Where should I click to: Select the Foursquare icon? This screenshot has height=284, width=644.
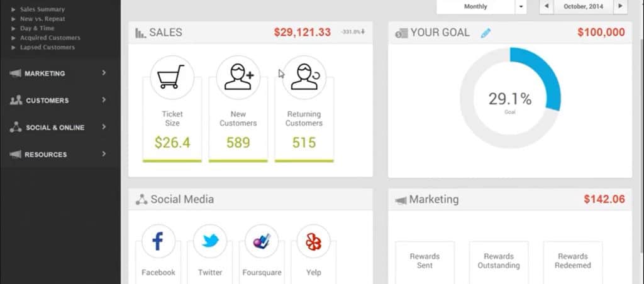coord(262,241)
